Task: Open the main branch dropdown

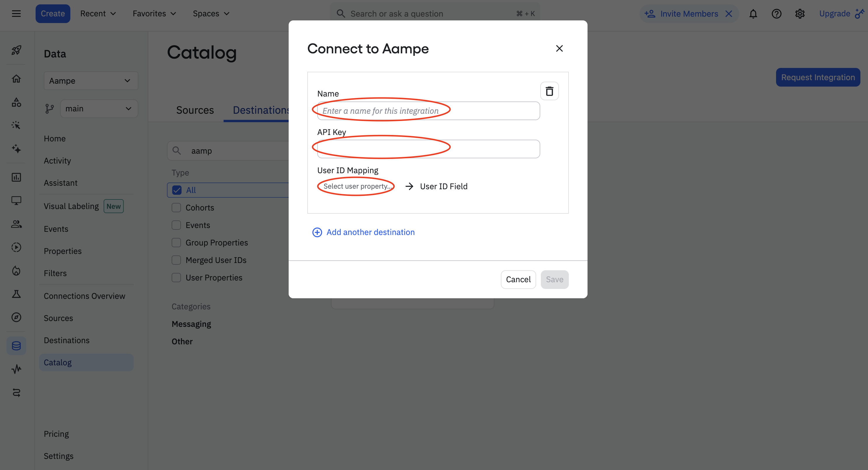Action: click(x=99, y=109)
